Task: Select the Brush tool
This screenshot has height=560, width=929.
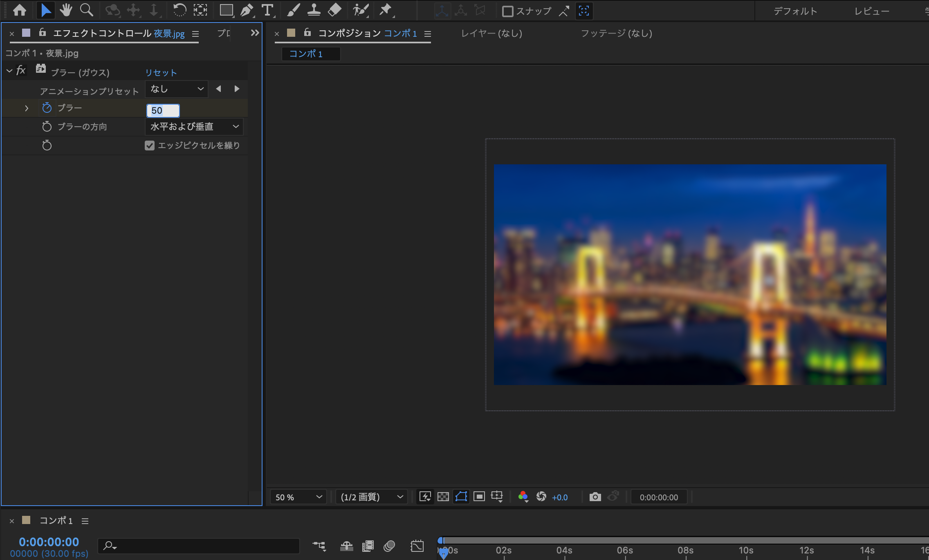Action: [293, 10]
